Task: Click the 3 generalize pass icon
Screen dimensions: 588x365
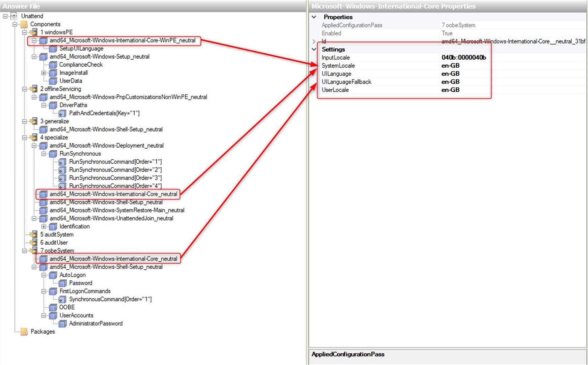Action: pos(33,121)
